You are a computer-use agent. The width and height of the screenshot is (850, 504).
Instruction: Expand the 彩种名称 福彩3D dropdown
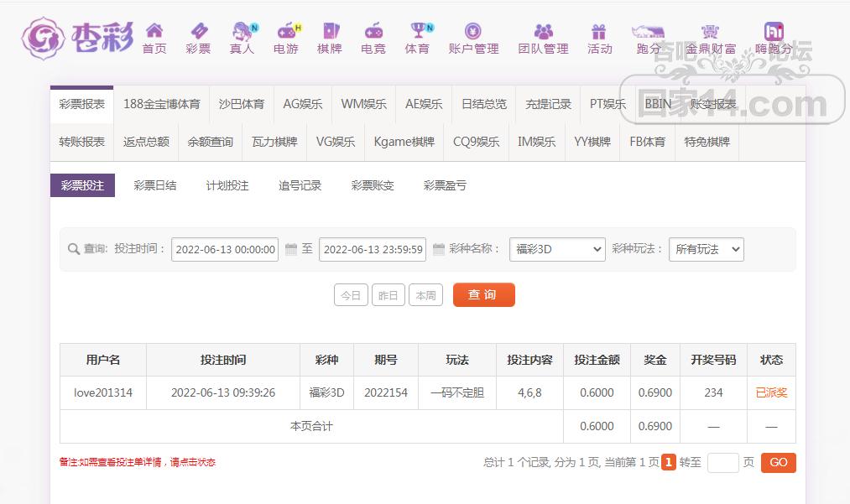(557, 249)
